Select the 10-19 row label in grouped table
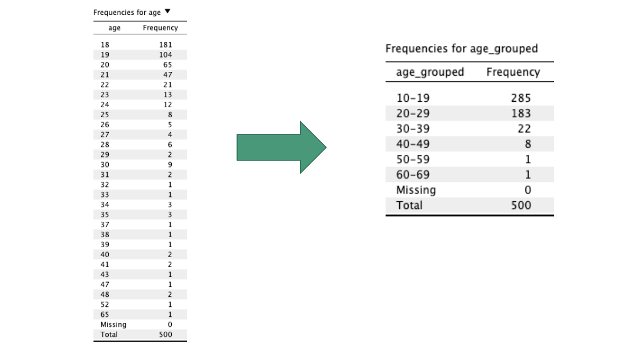 pyautogui.click(x=413, y=98)
